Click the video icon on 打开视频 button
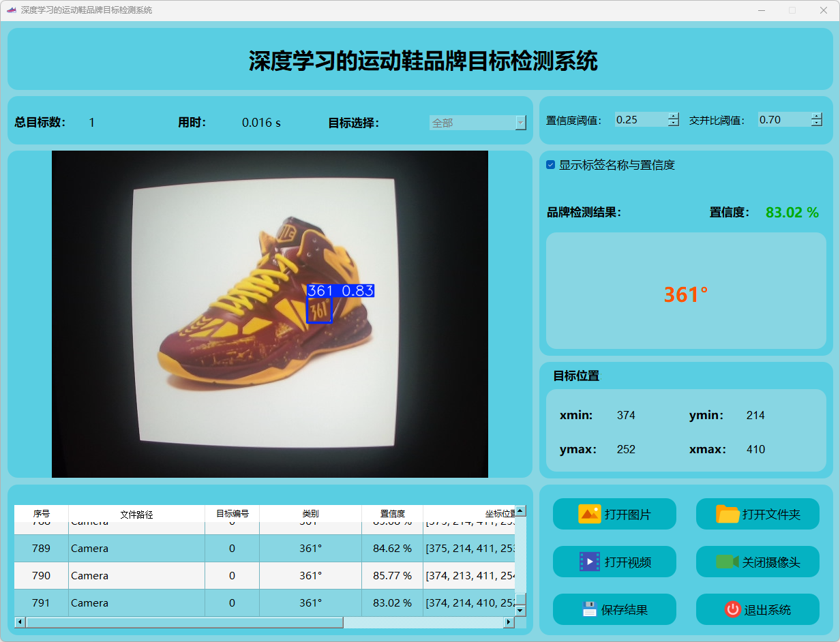840x642 pixels. (589, 562)
